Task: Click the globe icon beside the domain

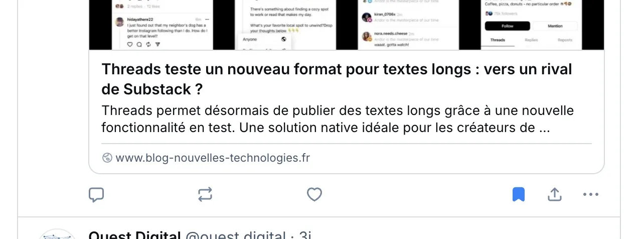Action: pos(107,158)
